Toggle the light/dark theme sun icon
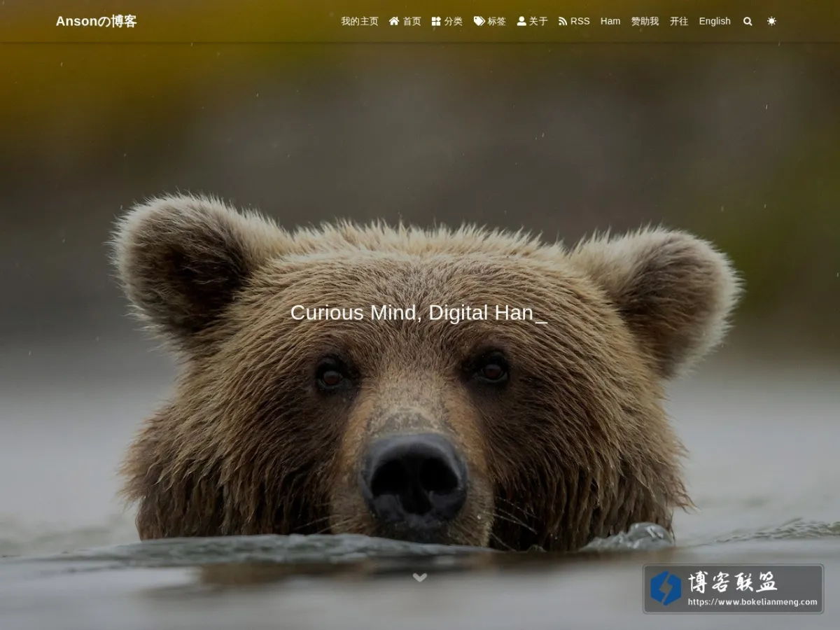Screen dimensions: 840x630 click(771, 21)
